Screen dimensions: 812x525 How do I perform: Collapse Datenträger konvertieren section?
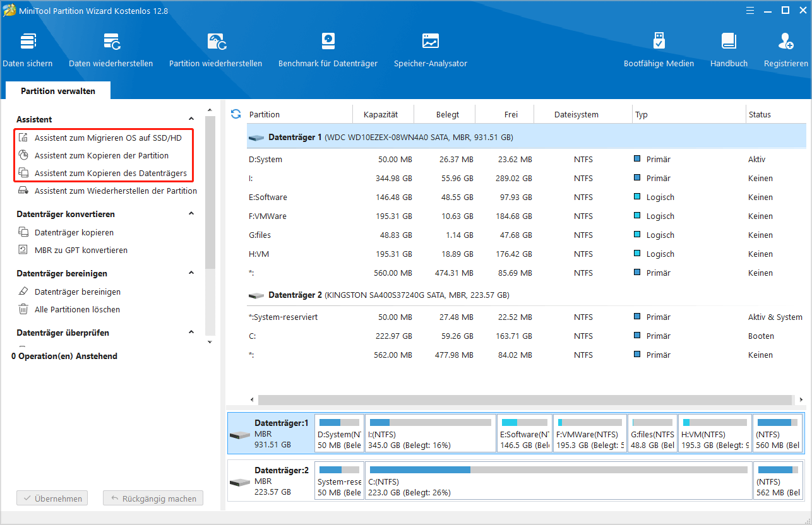pyautogui.click(x=191, y=214)
